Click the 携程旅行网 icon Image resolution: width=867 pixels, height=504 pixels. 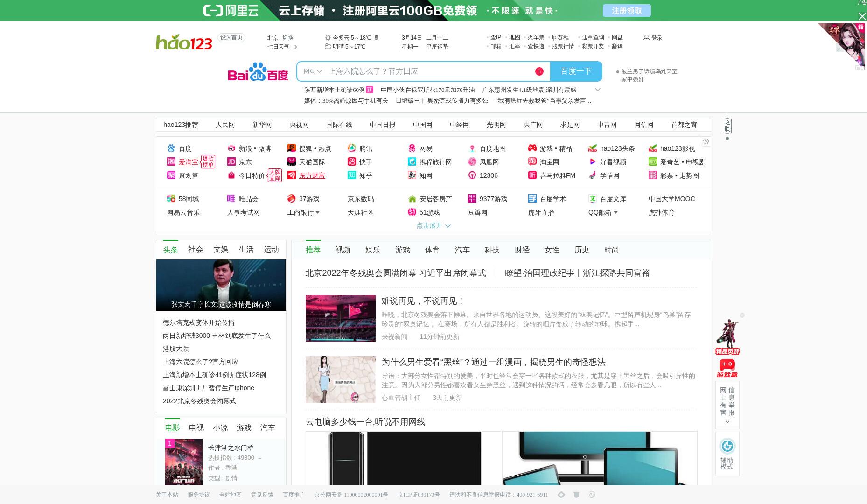tap(412, 162)
